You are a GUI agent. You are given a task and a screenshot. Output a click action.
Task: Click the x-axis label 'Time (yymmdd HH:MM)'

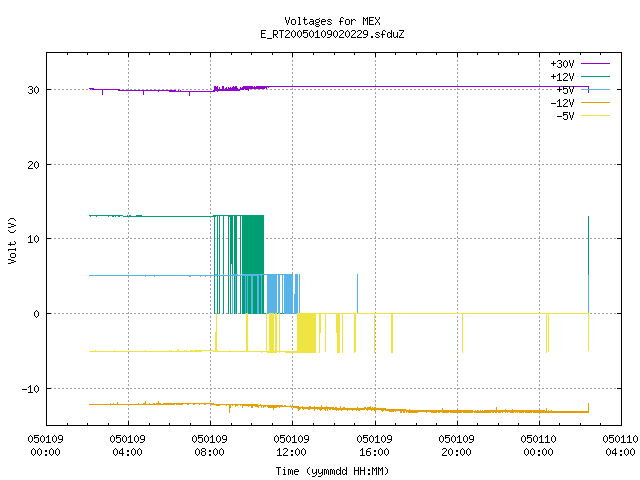(x=332, y=471)
